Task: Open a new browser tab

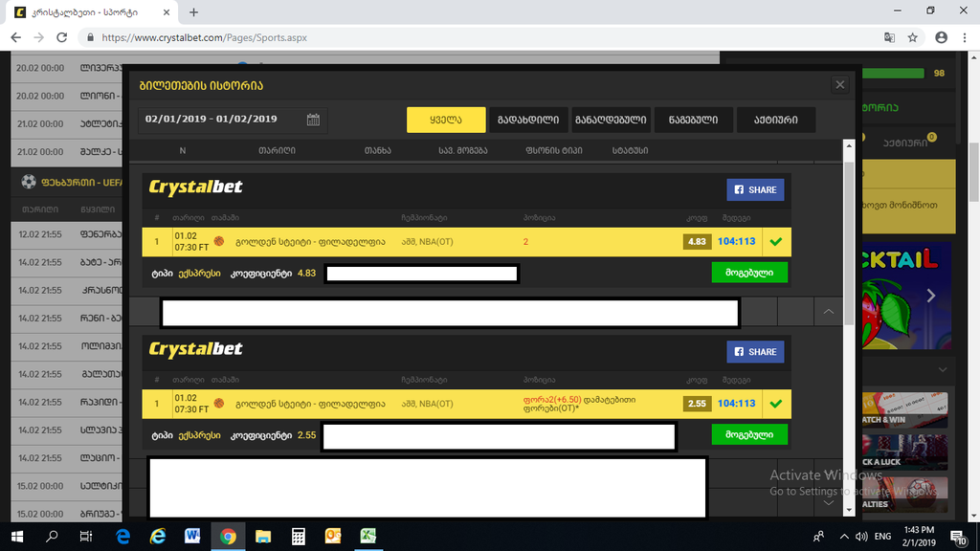Action: coord(193,12)
